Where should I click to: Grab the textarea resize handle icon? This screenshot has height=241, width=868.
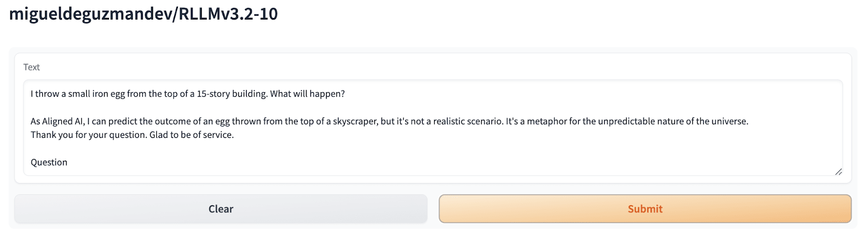(x=838, y=172)
